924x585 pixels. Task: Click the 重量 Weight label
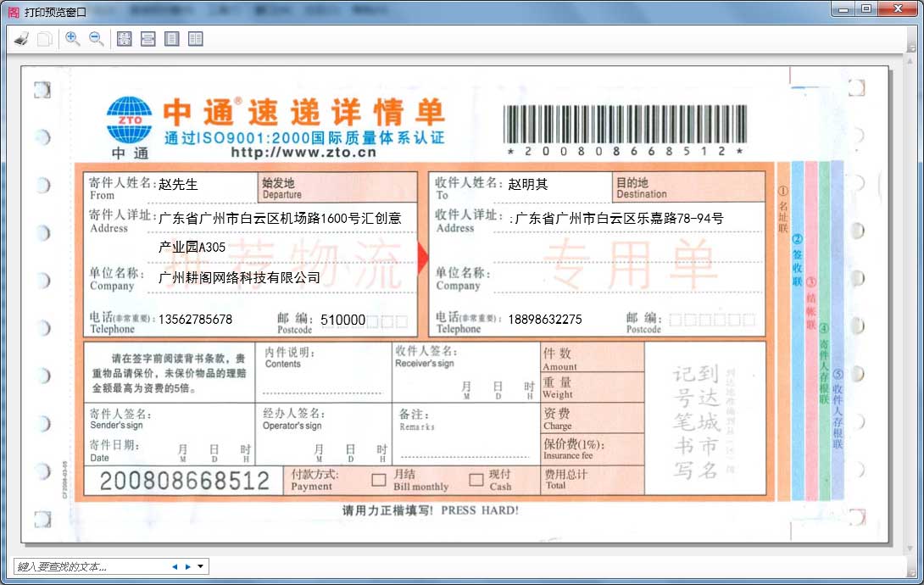pyautogui.click(x=558, y=387)
